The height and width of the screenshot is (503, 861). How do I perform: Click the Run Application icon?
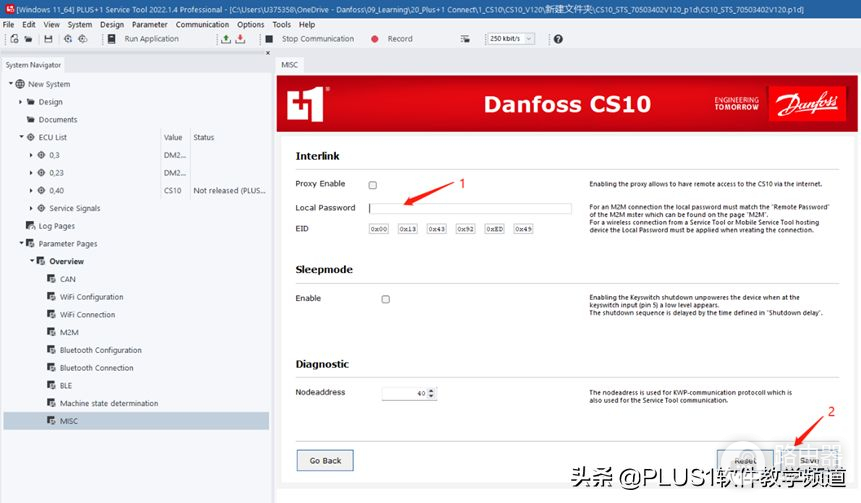111,39
